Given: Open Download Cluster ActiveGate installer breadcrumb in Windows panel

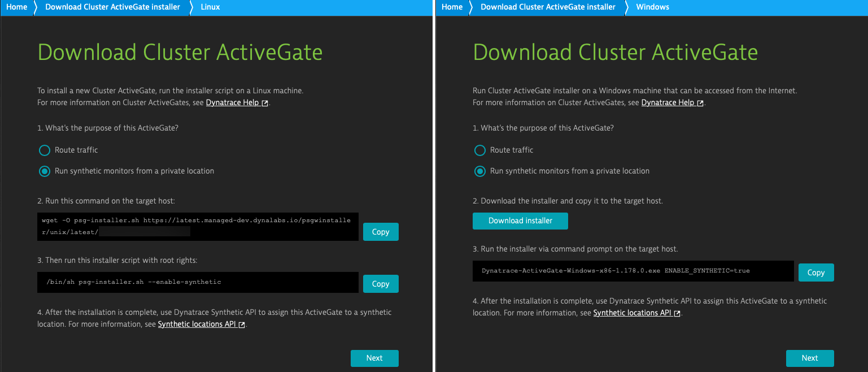Looking at the screenshot, I should coord(548,7).
